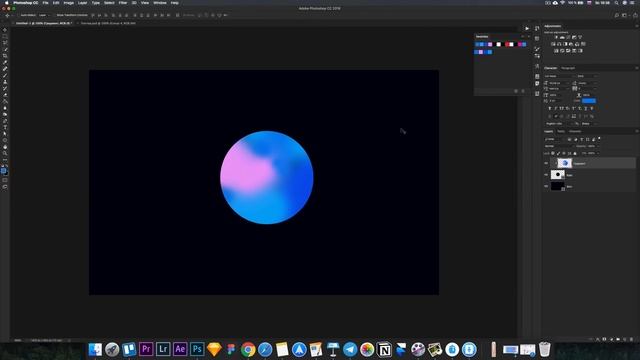Select the Crop tool
Image resolution: width=640 pixels, height=360 pixels.
pos(5,56)
